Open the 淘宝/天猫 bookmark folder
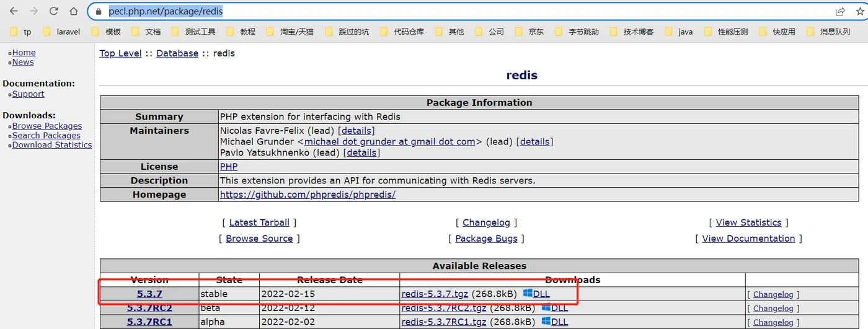The image size is (868, 329). coord(290,32)
